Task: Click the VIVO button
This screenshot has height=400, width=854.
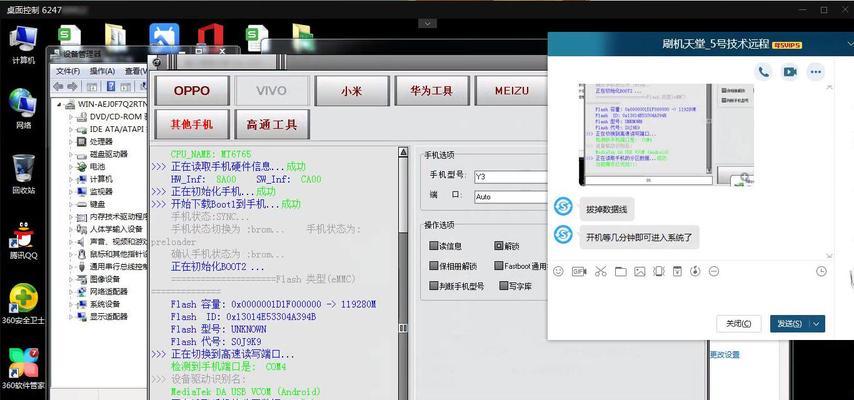Action: [x=272, y=90]
